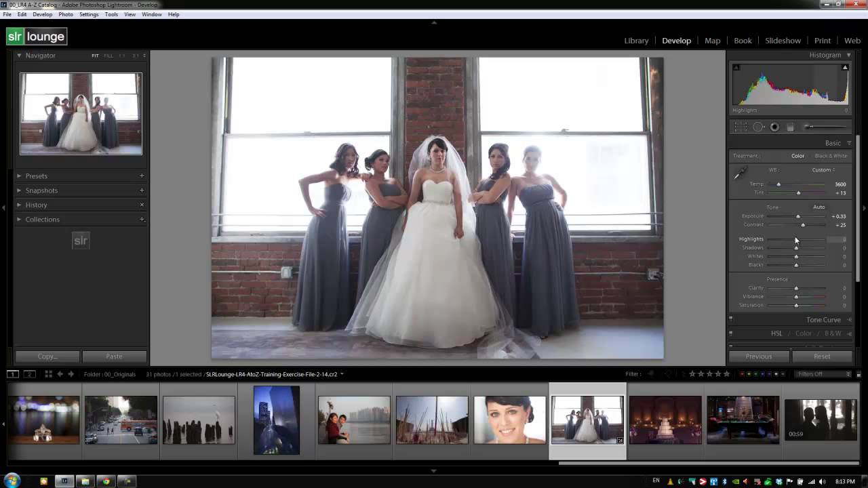Expand the Snapshots panel
This screenshot has width=868, height=488.
point(19,190)
